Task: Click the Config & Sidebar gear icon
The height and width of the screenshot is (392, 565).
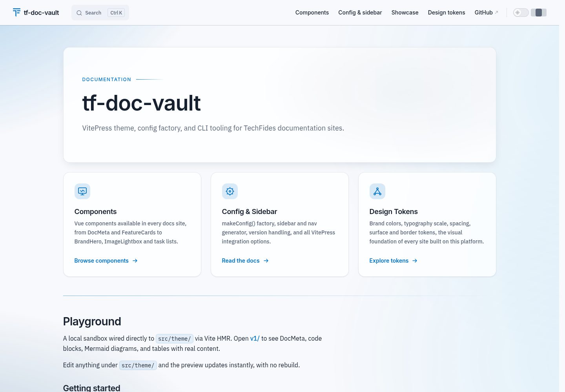Action: (230, 191)
